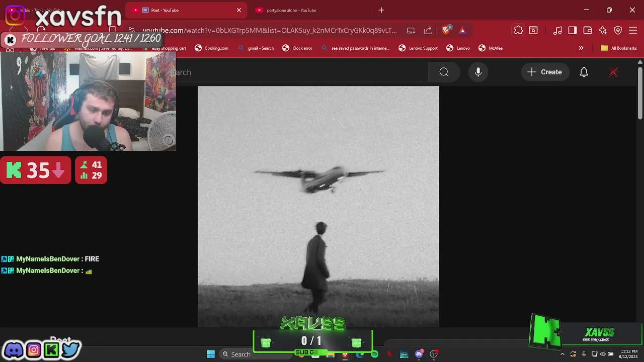Open the 'gmail - Search' bookmark

click(256, 48)
